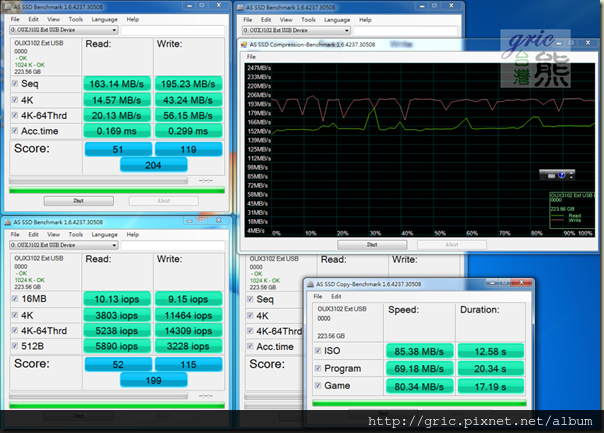
Task: Uncheck the ISO copy test checkbox
Action: coord(318,351)
